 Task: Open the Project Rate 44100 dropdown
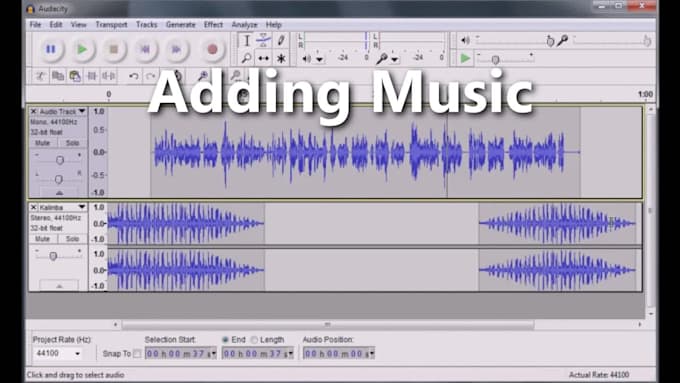point(78,354)
